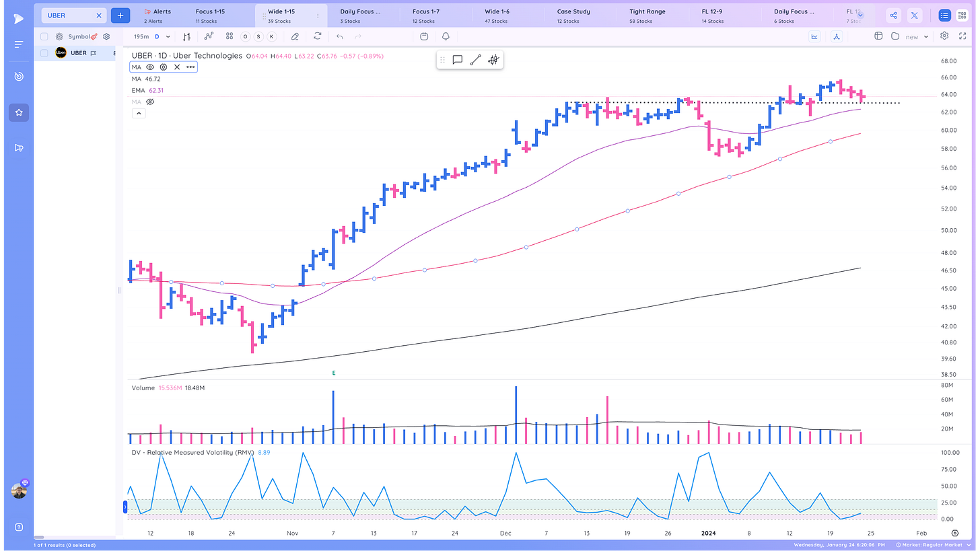Viewport: 980px width, 551px height.
Task: Remove the MA indicator with the X
Action: point(177,67)
